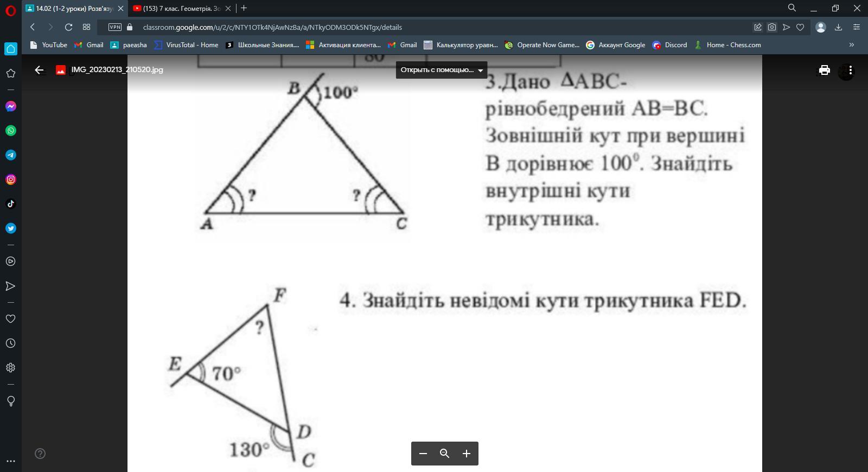The height and width of the screenshot is (472, 868).
Task: Take a snapshot with the camera icon
Action: 772,27
